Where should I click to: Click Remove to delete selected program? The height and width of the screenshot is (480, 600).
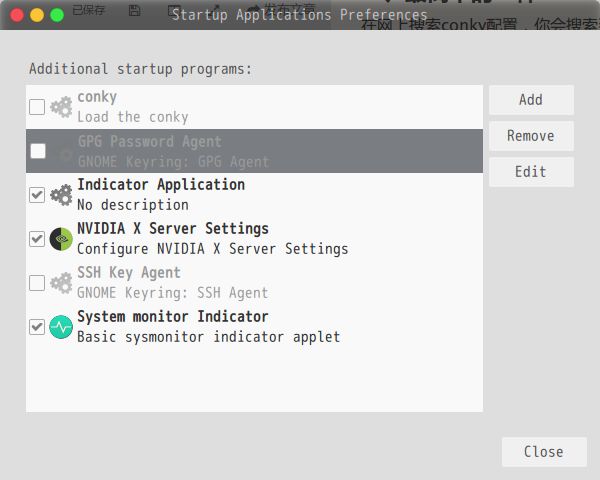(531, 136)
